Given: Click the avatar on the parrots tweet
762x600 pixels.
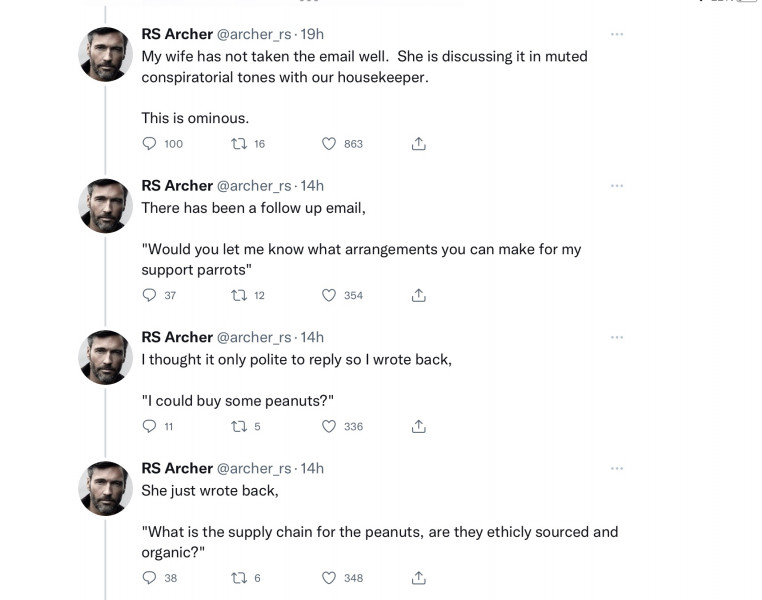Looking at the screenshot, I should click(x=105, y=206).
